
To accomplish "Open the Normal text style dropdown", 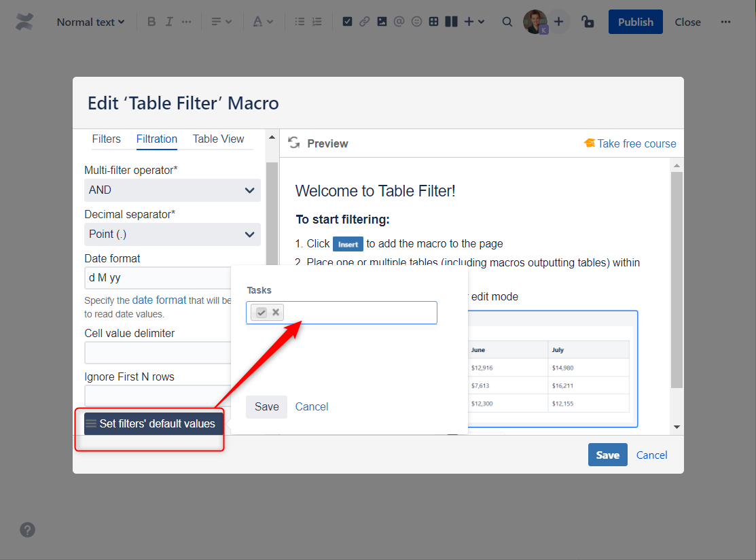I will point(90,21).
